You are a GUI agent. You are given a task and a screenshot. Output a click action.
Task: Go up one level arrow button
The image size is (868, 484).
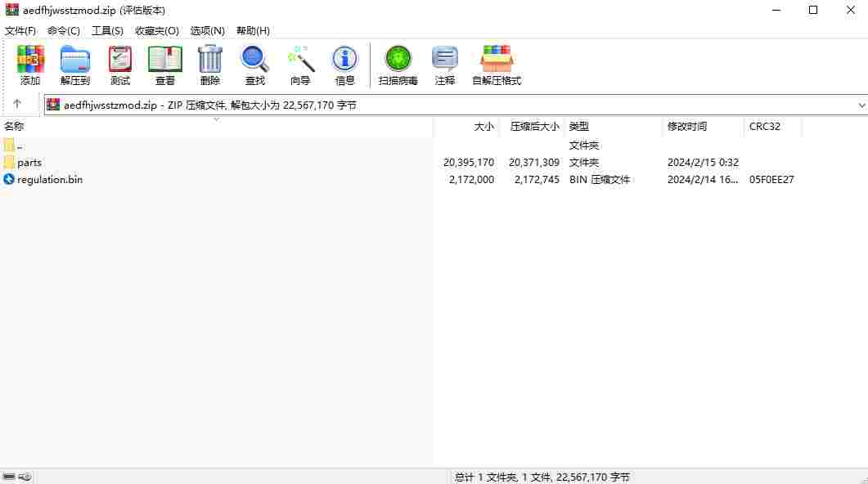(17, 104)
